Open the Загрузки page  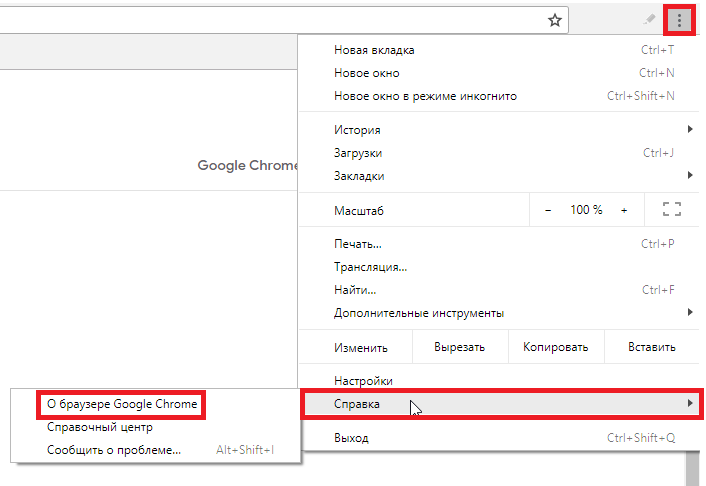[x=357, y=153]
